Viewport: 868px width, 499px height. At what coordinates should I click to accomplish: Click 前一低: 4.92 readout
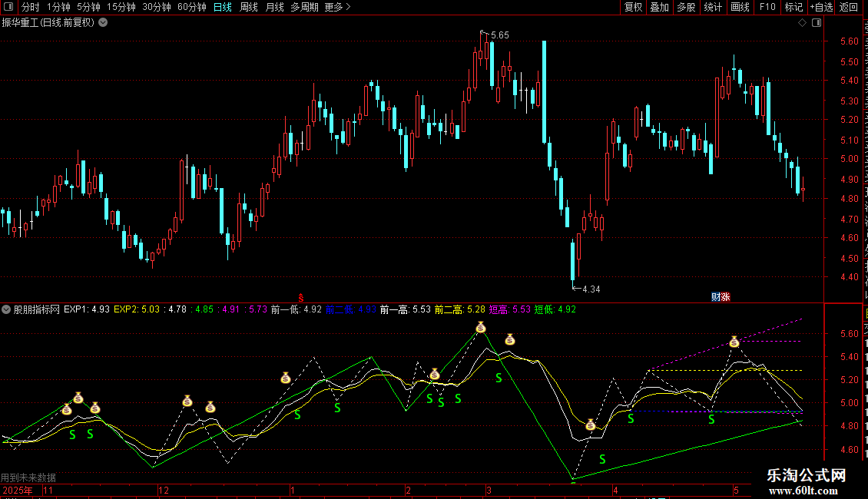[x=297, y=310]
